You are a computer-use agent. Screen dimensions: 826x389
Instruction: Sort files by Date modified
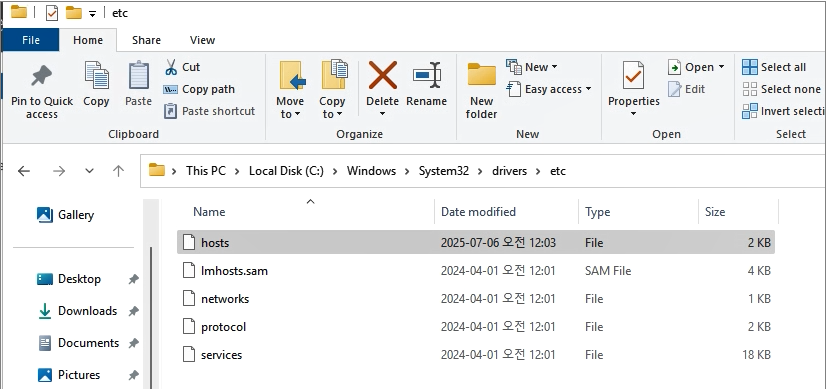(478, 212)
